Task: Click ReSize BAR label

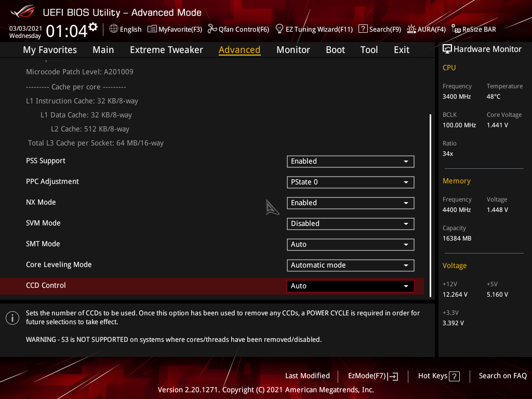Action: [479, 29]
